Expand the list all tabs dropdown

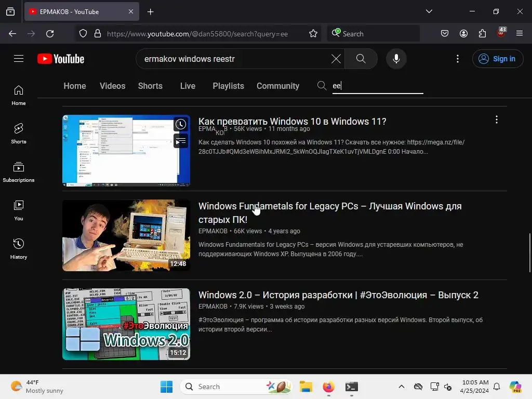429,11
